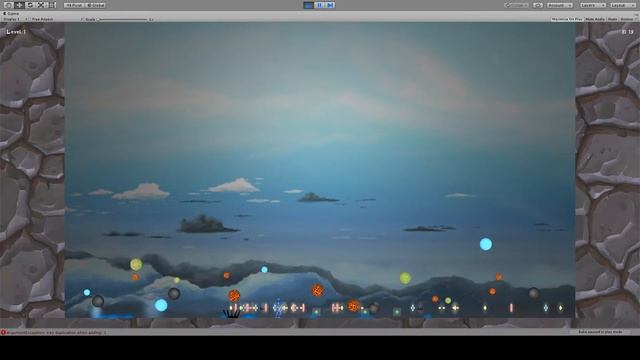
Task: Click the ArgumentException error message
Action: (x=56, y=333)
